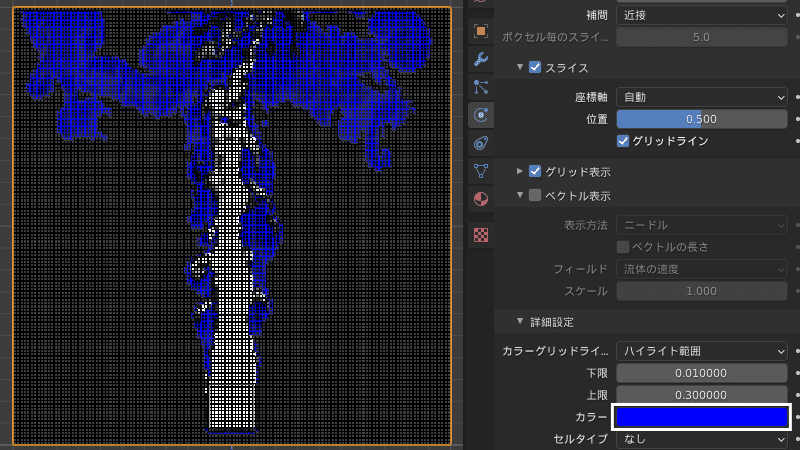This screenshot has width=800, height=450.
Task: Open the カラーグリッドライン dropdown showing ハイライト範囲
Action: pyautogui.click(x=702, y=351)
